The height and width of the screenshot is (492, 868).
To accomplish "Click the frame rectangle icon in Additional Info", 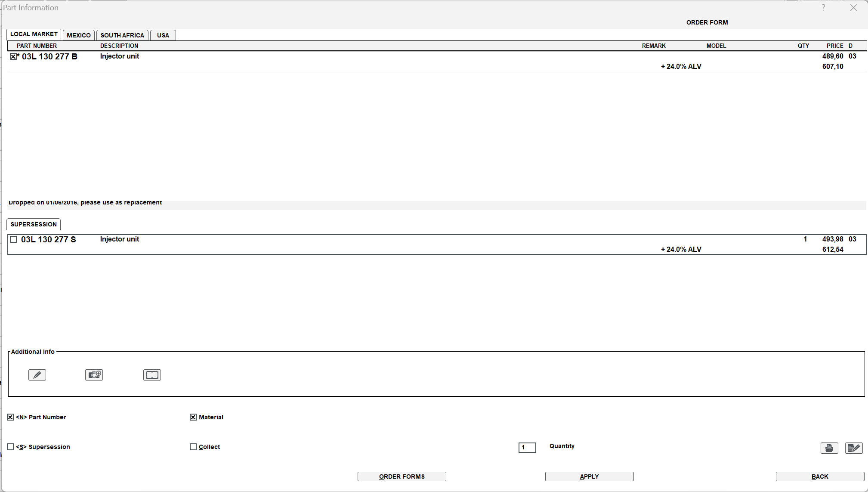I will pos(152,375).
